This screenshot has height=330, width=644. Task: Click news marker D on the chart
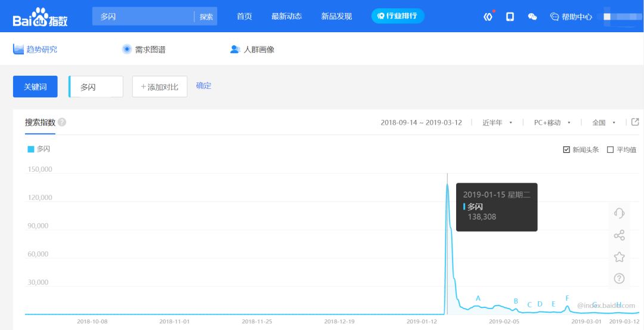coord(540,304)
